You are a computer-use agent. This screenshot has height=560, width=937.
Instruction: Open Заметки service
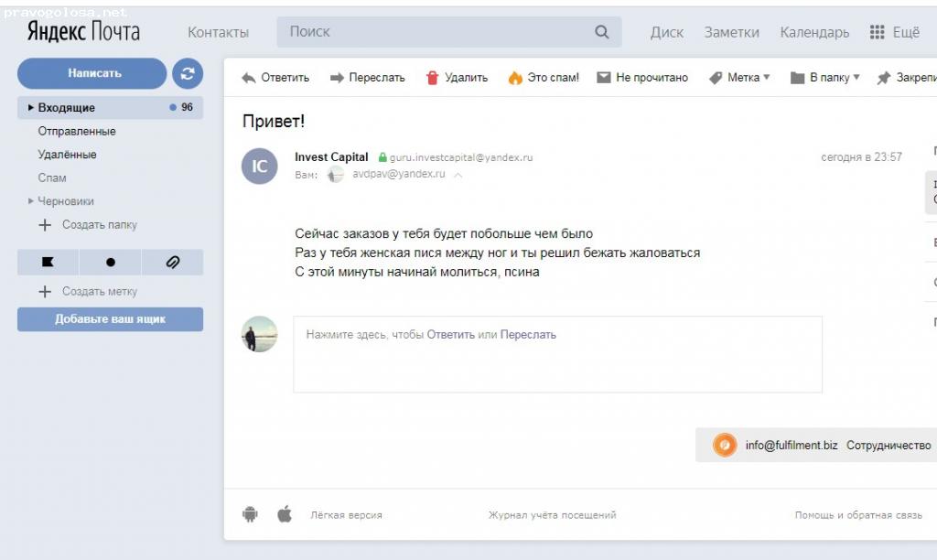tap(731, 32)
